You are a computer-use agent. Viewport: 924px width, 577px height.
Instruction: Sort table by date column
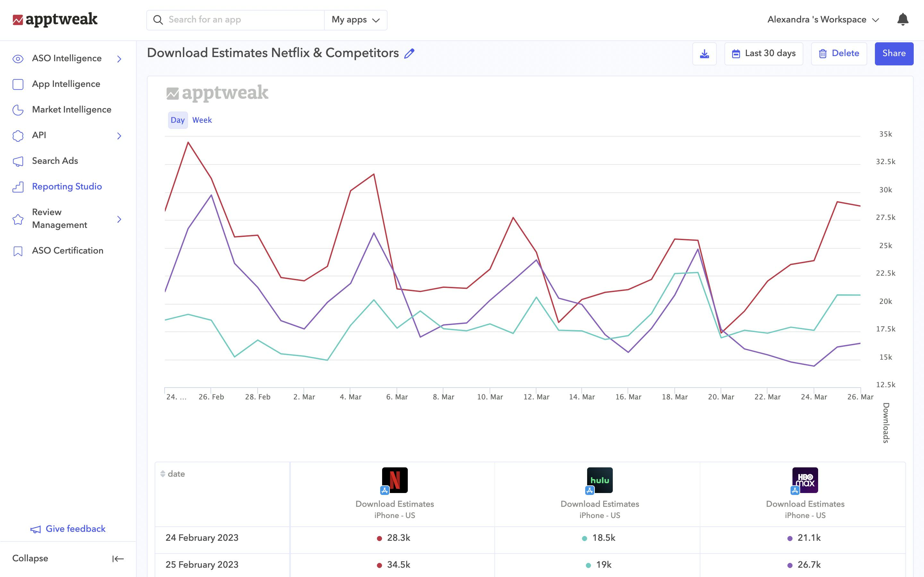(x=172, y=473)
